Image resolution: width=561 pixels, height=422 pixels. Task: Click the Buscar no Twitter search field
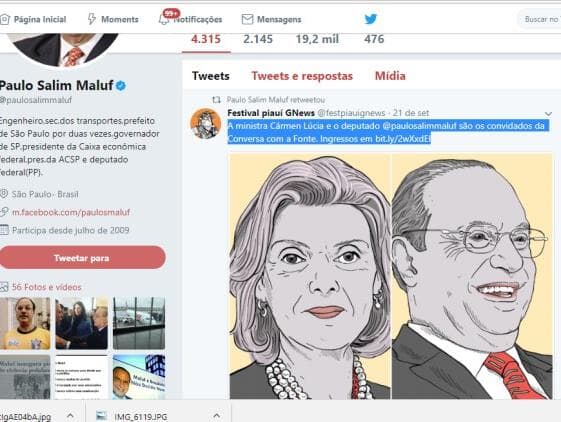540,19
